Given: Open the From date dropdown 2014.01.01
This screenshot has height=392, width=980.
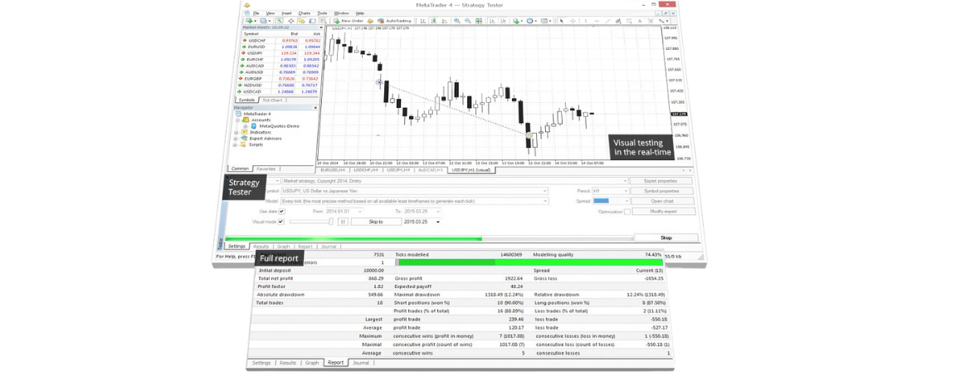Looking at the screenshot, I should click(x=345, y=211).
